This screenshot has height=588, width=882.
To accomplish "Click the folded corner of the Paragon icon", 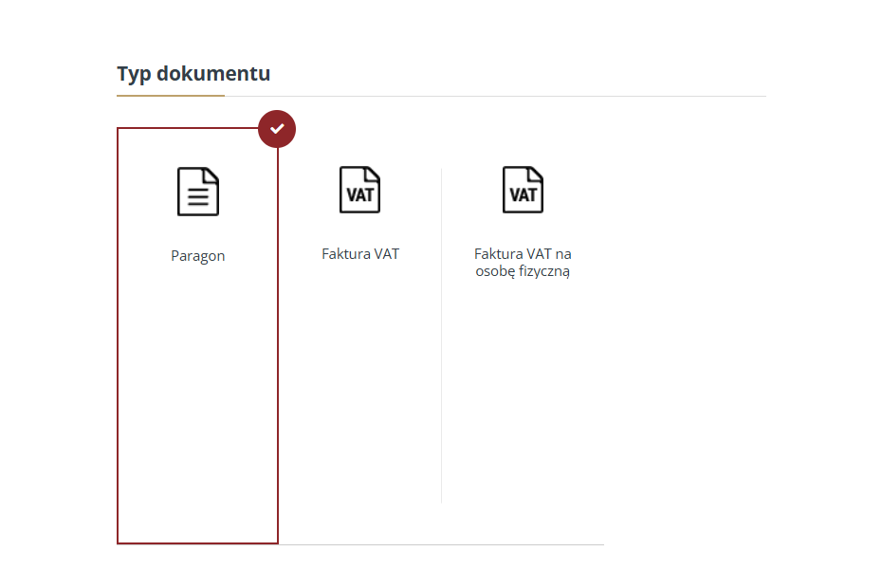I will [211, 175].
